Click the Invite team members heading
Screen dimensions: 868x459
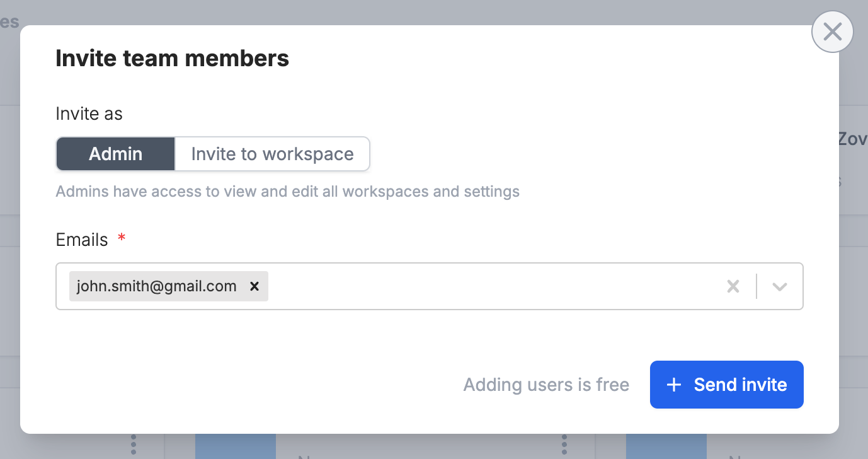point(172,59)
